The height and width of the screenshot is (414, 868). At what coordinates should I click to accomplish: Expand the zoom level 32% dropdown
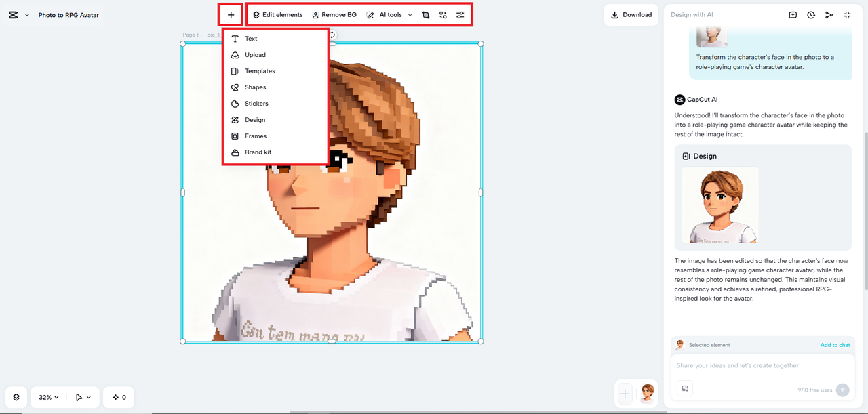(x=49, y=397)
